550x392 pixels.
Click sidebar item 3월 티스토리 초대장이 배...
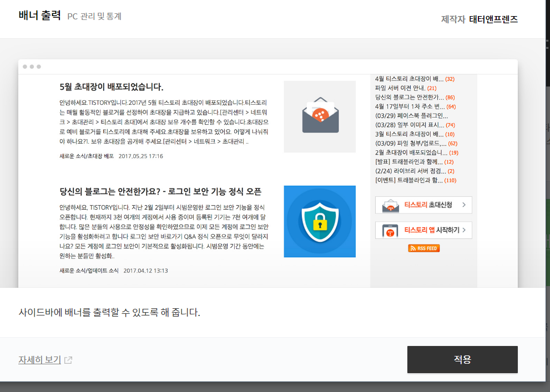coord(409,134)
